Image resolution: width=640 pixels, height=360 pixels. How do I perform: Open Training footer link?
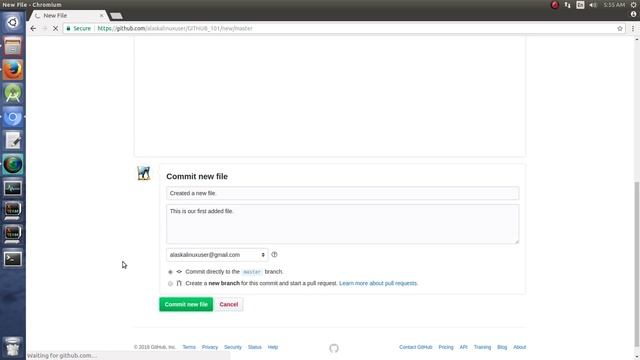[x=482, y=347]
